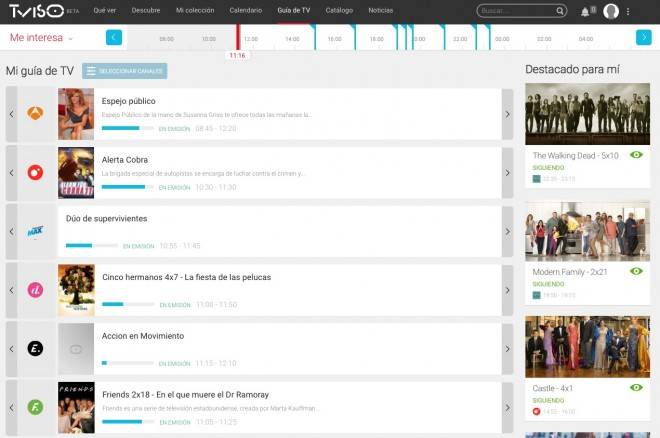Open the Modern Family thumbnail
This screenshot has height=438, width=660.
pyautogui.click(x=587, y=231)
